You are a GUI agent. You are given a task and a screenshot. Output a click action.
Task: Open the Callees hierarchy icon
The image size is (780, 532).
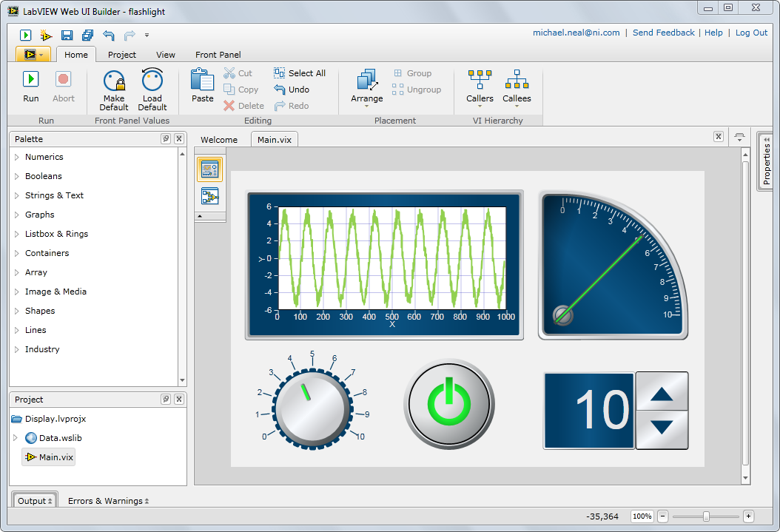click(517, 80)
